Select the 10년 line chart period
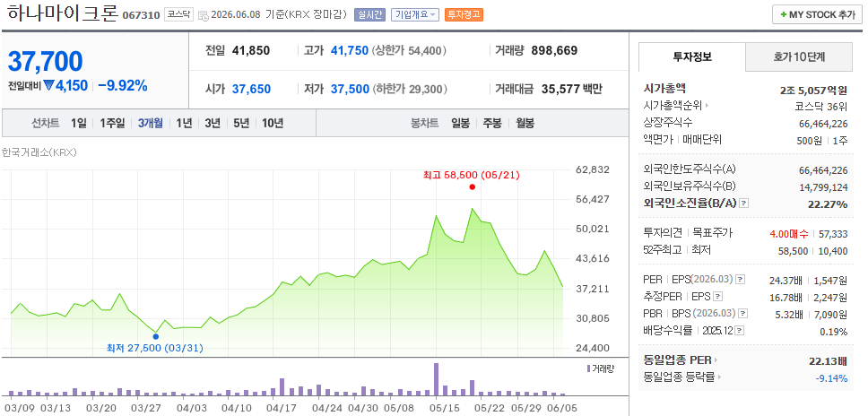Image resolution: width=868 pixels, height=416 pixels. 273,123
